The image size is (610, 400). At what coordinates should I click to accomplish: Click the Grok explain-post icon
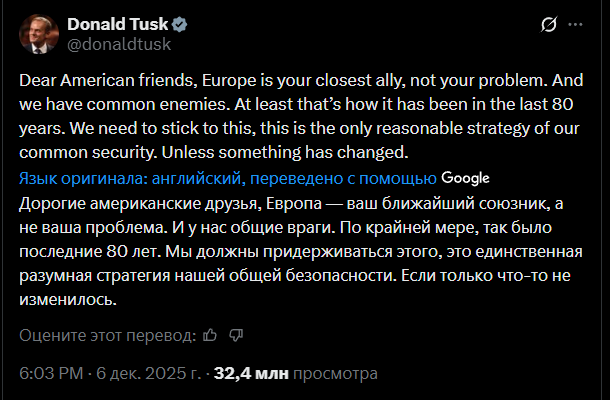(548, 25)
